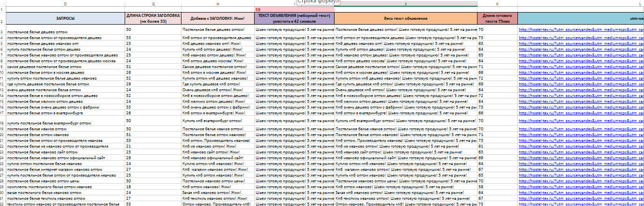The image size is (644, 206).
Task: Select column K header
Action: pos(497,4)
